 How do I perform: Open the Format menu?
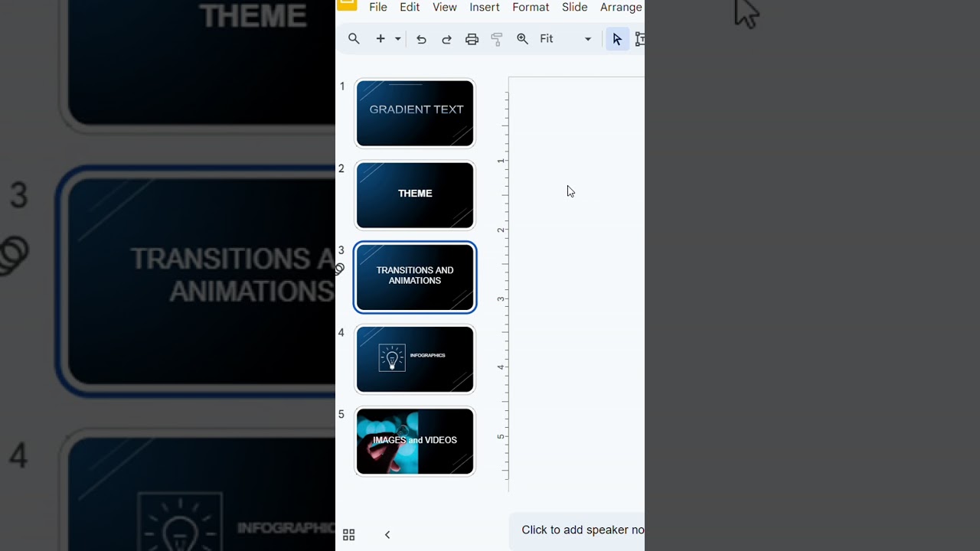[x=531, y=7]
